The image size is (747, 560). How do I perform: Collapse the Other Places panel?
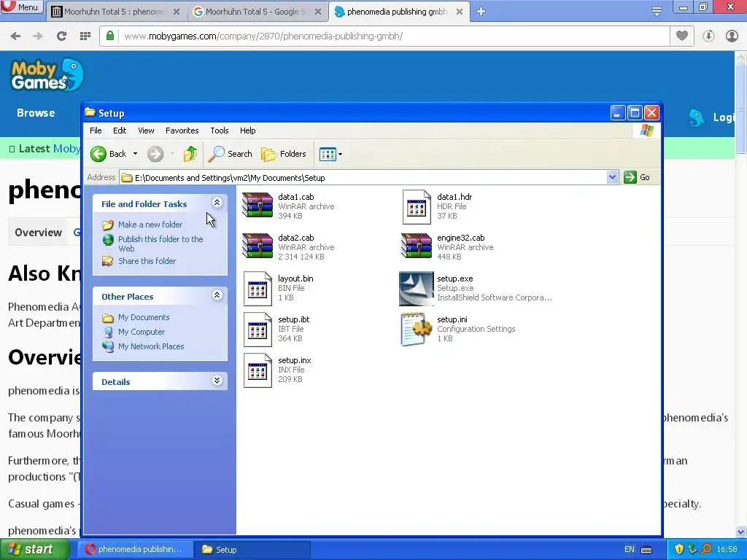pos(217,295)
